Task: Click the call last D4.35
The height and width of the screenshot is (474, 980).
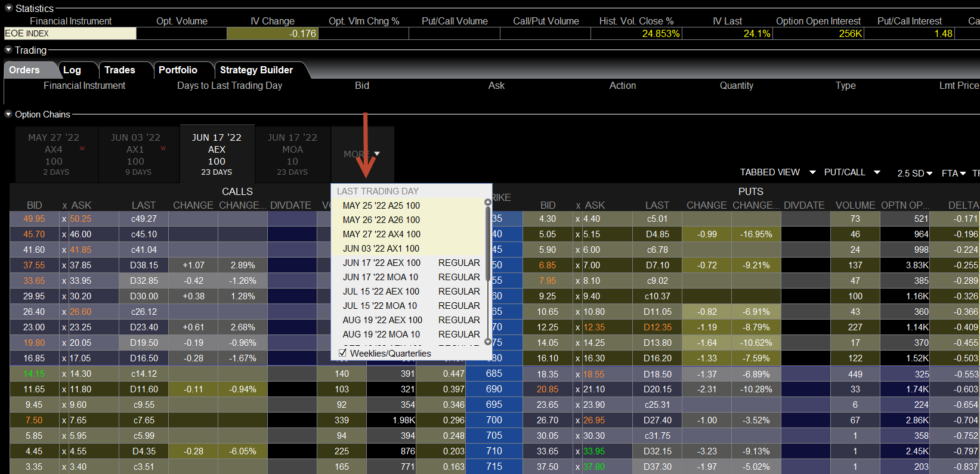Action: 144,451
